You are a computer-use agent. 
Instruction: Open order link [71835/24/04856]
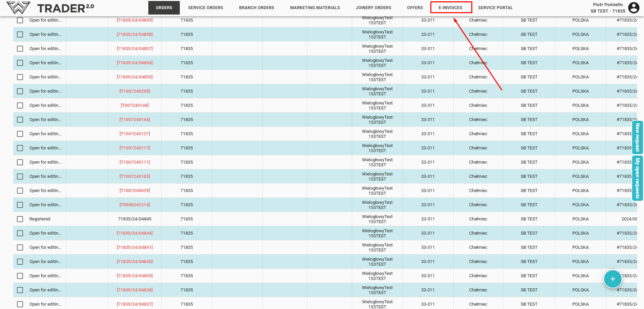[134, 63]
